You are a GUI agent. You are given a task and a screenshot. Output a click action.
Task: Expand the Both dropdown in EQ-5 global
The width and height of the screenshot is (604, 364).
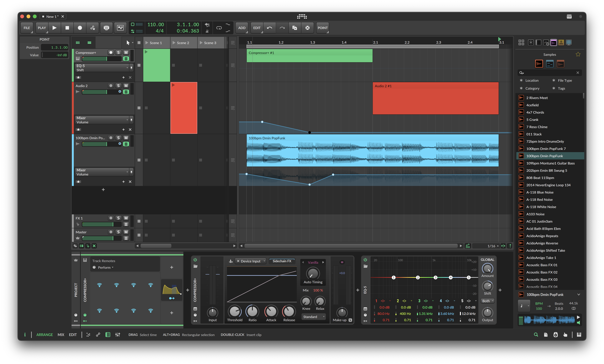coord(487,301)
